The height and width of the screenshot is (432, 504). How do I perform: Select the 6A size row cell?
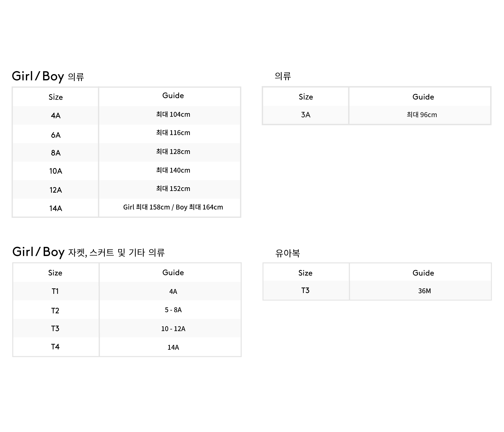coord(56,135)
